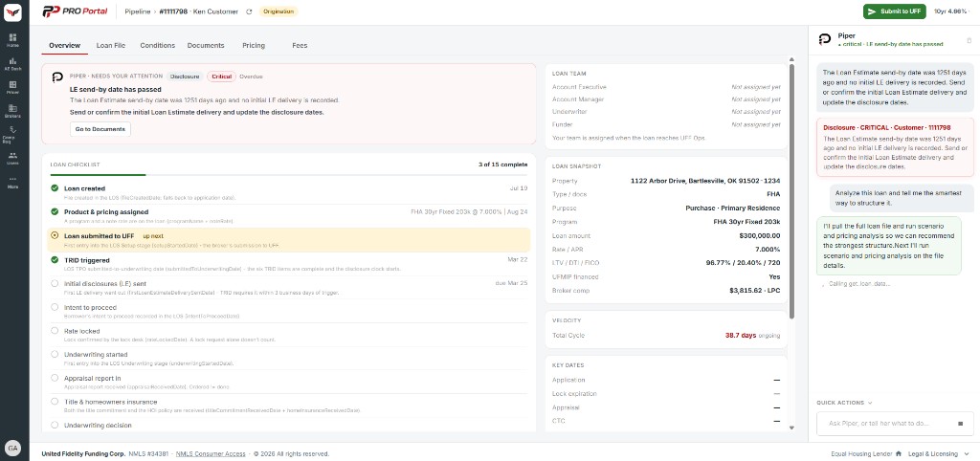The height and width of the screenshot is (461, 980).
Task: Click the Piper logo in the attention card
Action: coord(57,77)
